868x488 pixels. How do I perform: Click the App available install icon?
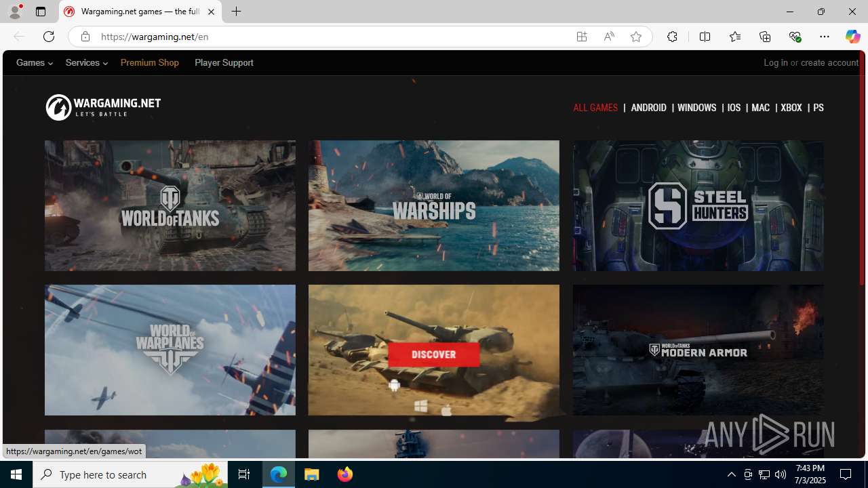tap(582, 37)
